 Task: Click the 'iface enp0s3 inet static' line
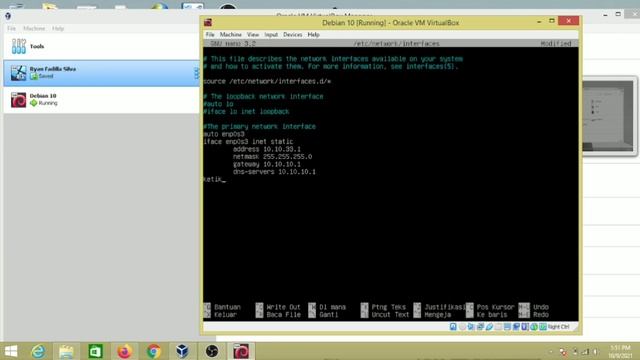(248, 142)
